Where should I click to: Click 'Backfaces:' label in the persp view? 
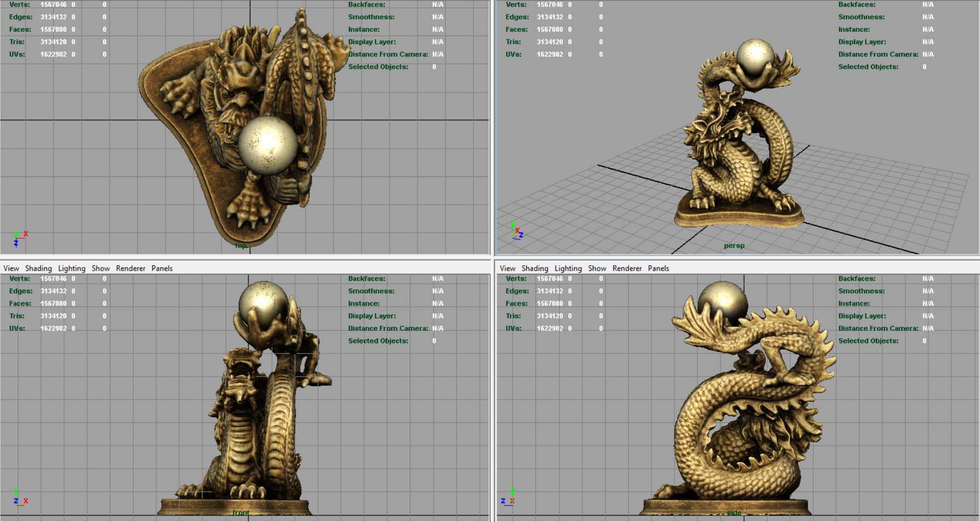click(x=857, y=4)
